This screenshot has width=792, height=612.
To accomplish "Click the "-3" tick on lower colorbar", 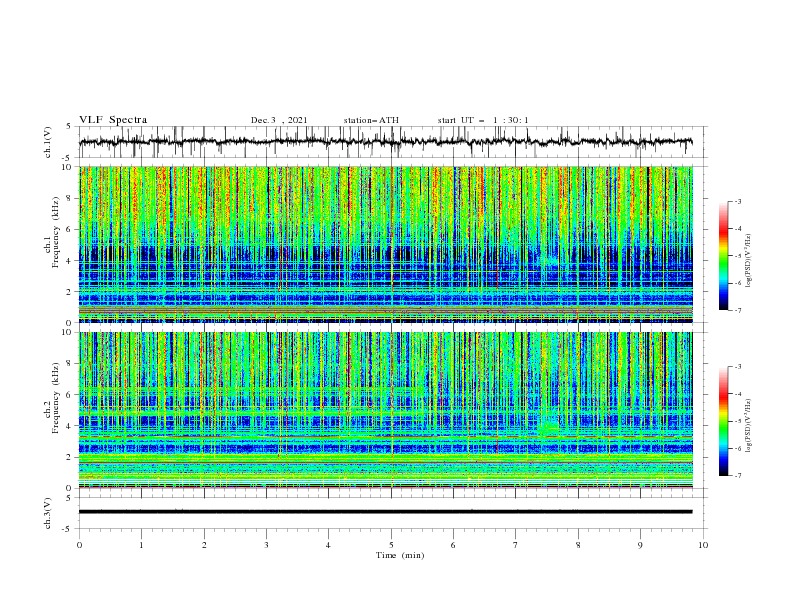I will pos(737,367).
